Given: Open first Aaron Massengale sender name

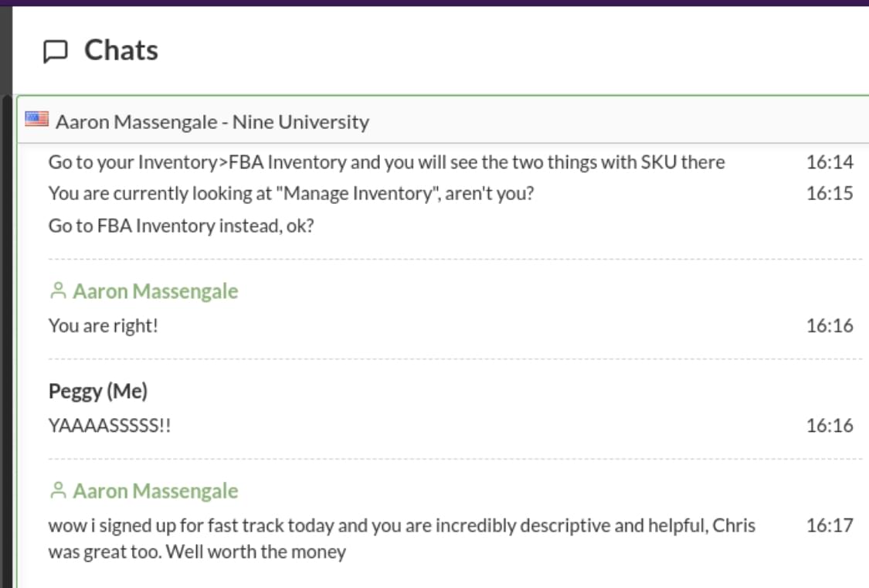Looking at the screenshot, I should click(155, 291).
